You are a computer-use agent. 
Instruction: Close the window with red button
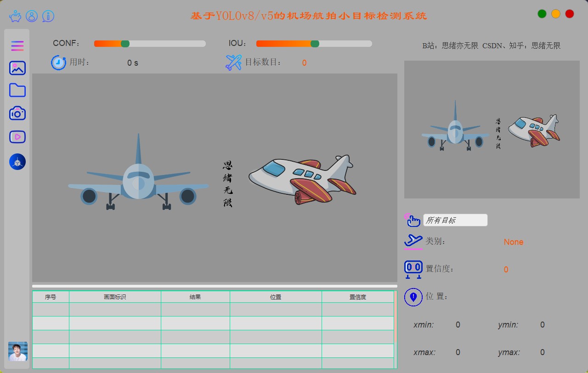(570, 14)
